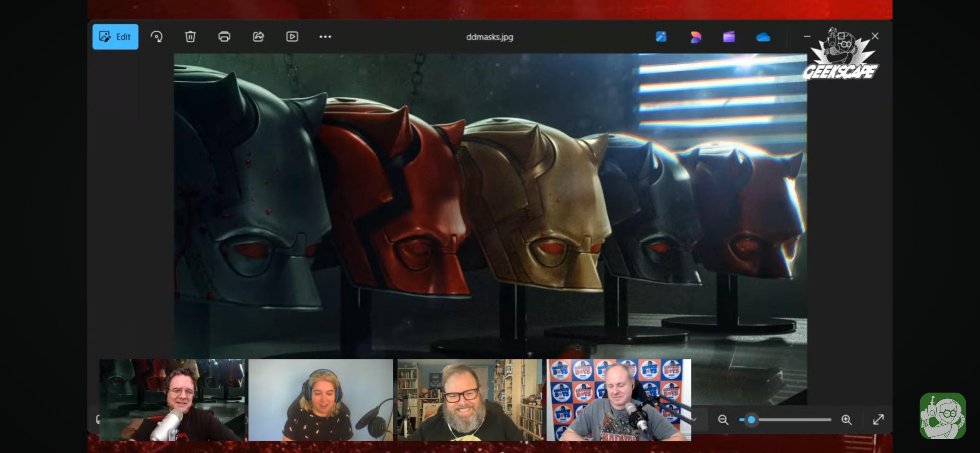Image resolution: width=980 pixels, height=453 pixels.
Task: Minimize the Photos window
Action: pyautogui.click(x=807, y=36)
